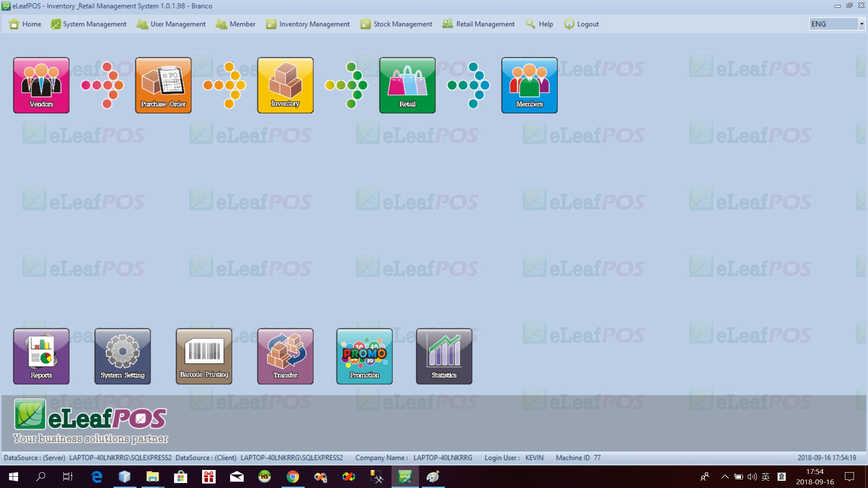Open the Retail shopping bags tile
The image size is (868, 488).
pyautogui.click(x=407, y=85)
